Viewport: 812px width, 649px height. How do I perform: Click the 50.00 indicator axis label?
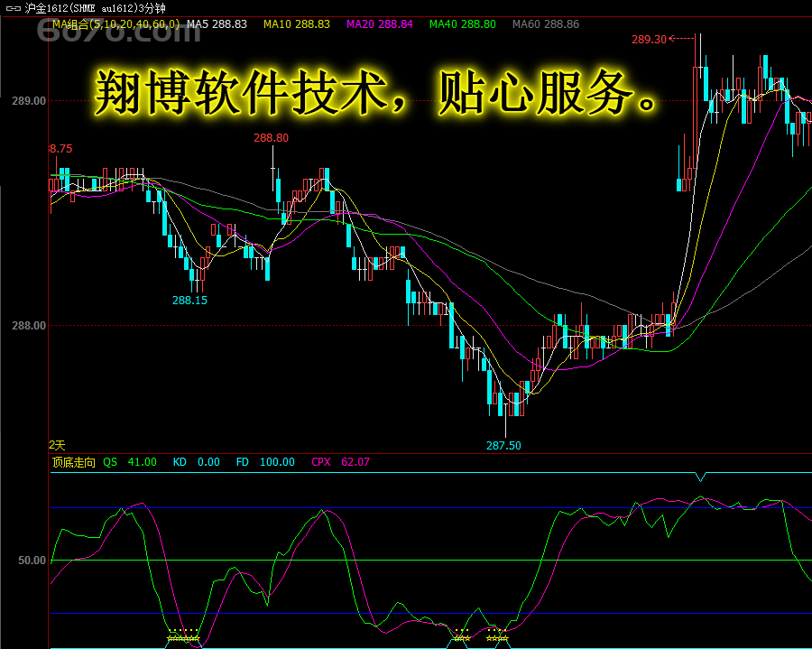click(x=32, y=561)
